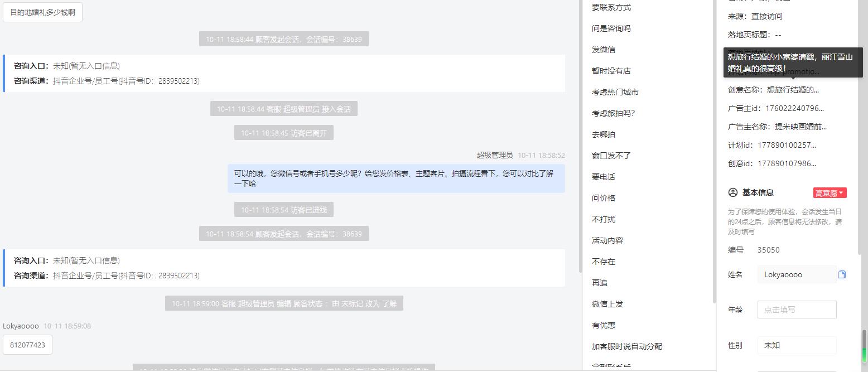The width and height of the screenshot is (868, 372).
Task: Click the 18:58:54 顾客发起会话 system notice
Action: coord(284,234)
